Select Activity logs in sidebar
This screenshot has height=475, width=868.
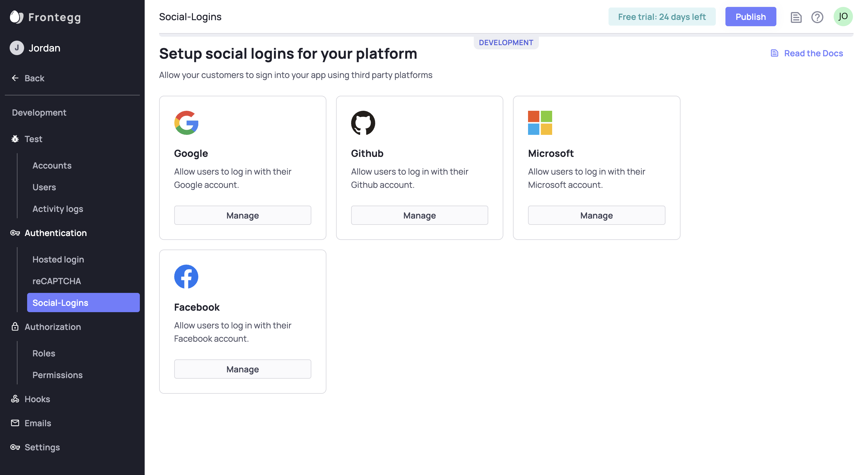pos(58,209)
